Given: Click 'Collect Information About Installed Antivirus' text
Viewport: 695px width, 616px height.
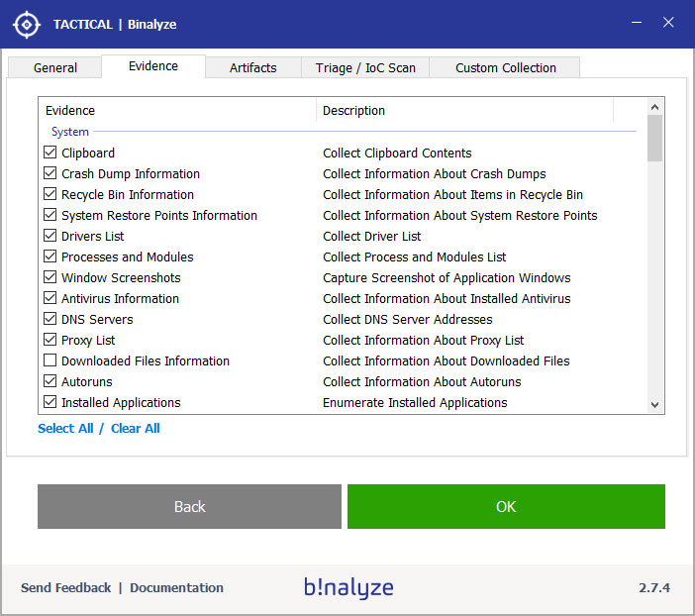Looking at the screenshot, I should [447, 299].
